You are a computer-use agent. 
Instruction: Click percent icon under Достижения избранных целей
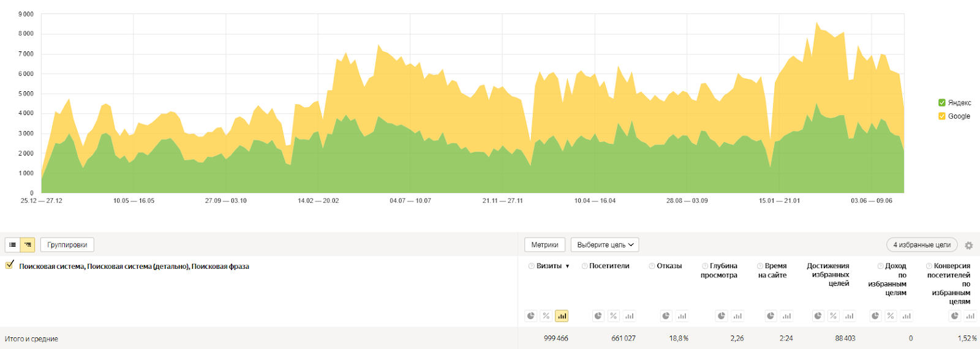(x=833, y=316)
